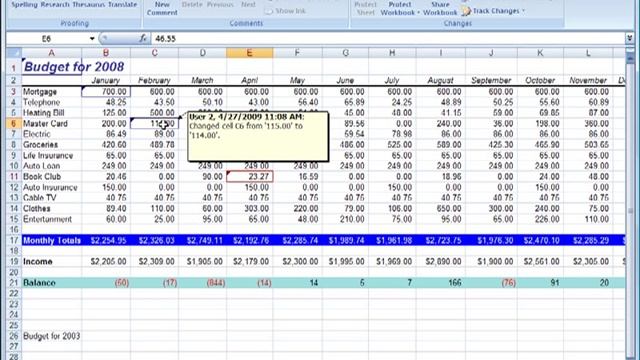Click the January column label cell

coord(106,80)
